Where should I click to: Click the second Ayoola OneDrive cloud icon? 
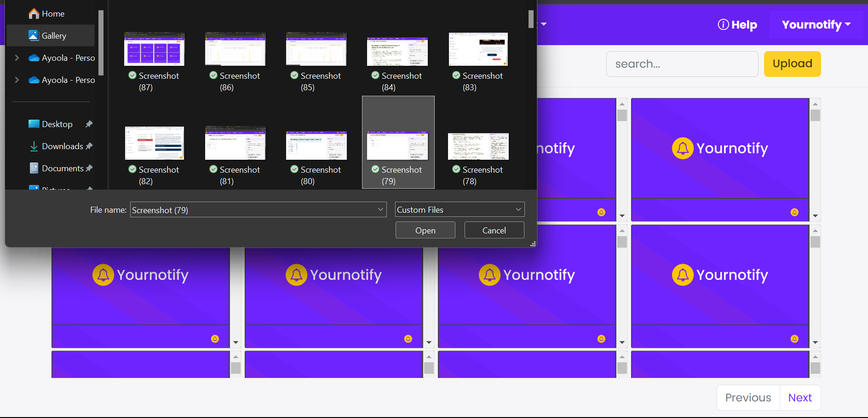(x=34, y=80)
